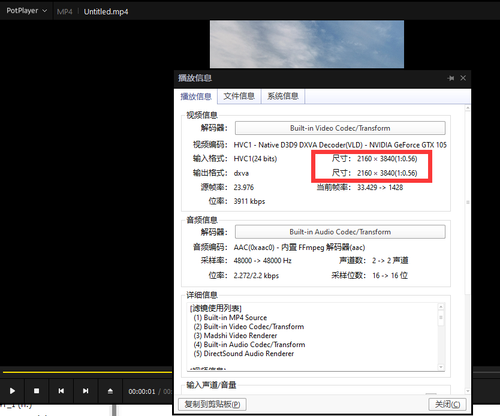The image size is (500, 416).
Task: Switch to the 系统信息 tab
Action: pos(283,96)
